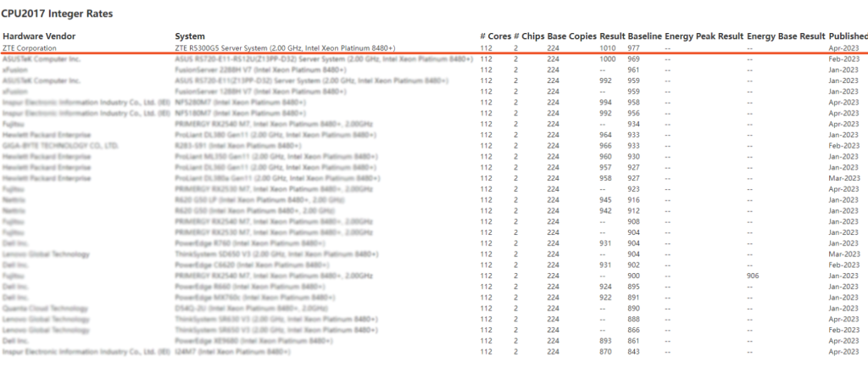Viewport: 868px width, 368px height.
Task: Select the Hardware Vendor column header
Action: (39, 36)
